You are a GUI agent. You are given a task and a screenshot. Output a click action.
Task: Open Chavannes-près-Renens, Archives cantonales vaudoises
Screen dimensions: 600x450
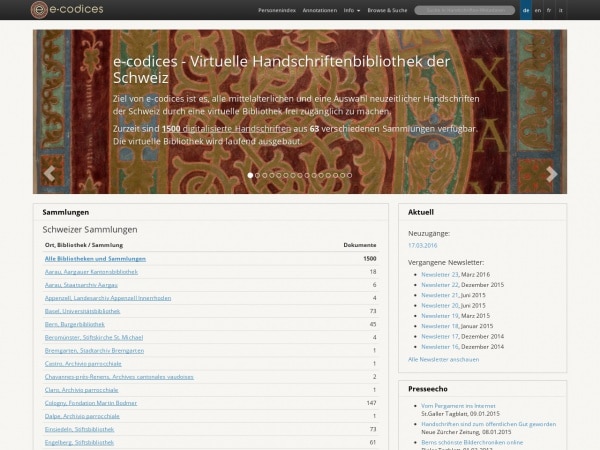coord(119,377)
